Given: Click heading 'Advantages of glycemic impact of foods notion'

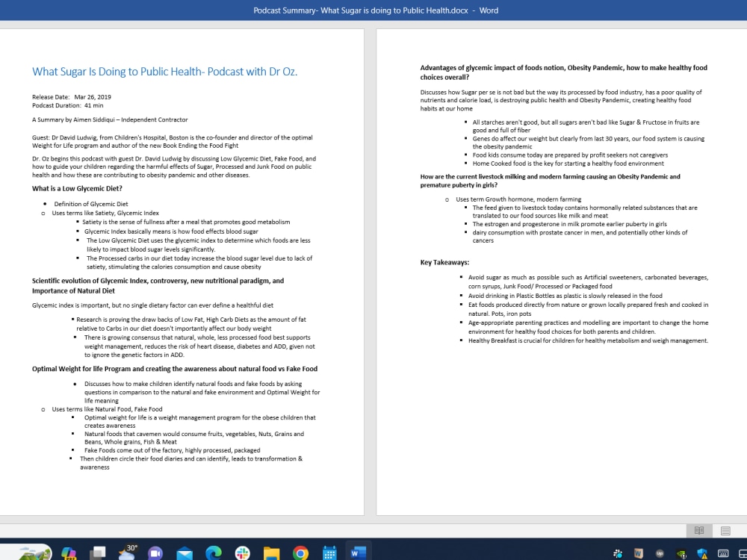Looking at the screenshot, I should 563,72.
